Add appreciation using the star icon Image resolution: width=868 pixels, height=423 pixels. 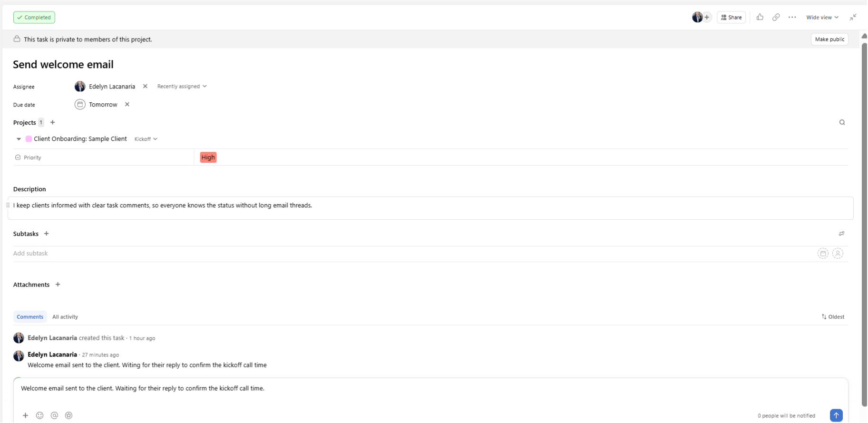coord(68,415)
